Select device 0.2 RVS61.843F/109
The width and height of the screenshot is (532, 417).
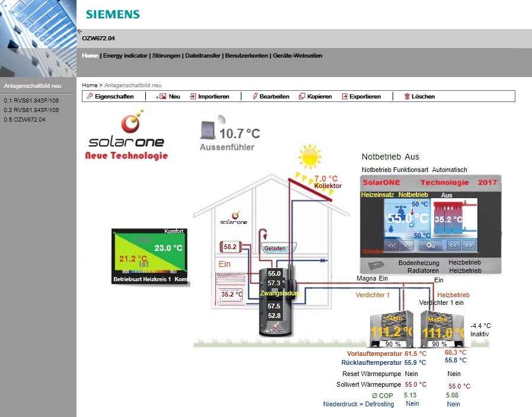[31, 110]
